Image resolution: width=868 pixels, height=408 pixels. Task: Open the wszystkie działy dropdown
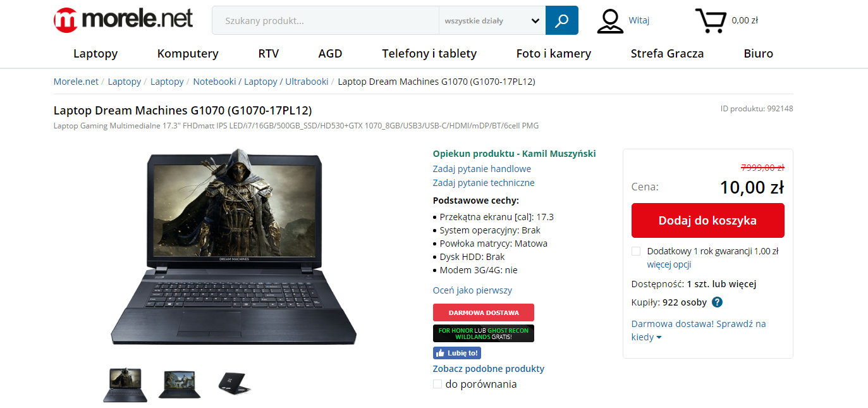pos(492,20)
